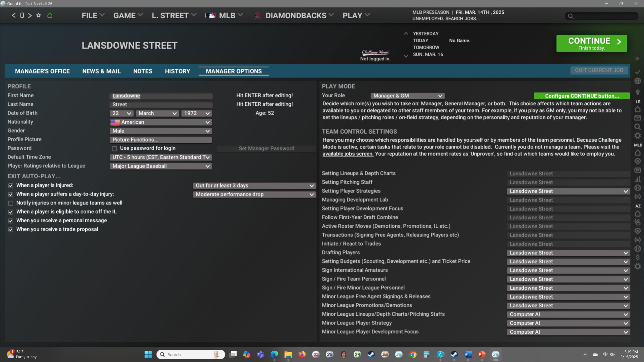Open the Default Time Zone dropdown
Image resolution: width=644 pixels, height=362 pixels.
[161, 157]
